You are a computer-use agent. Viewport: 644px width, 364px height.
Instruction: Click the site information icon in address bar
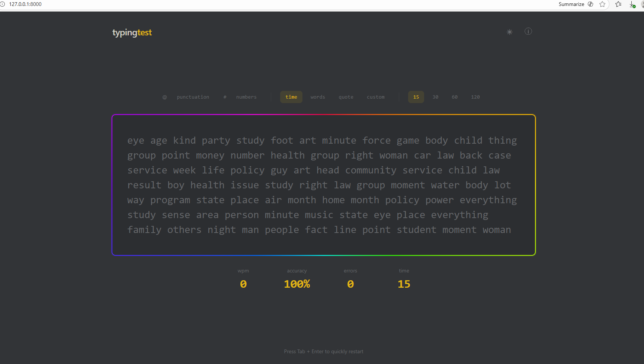click(3, 4)
